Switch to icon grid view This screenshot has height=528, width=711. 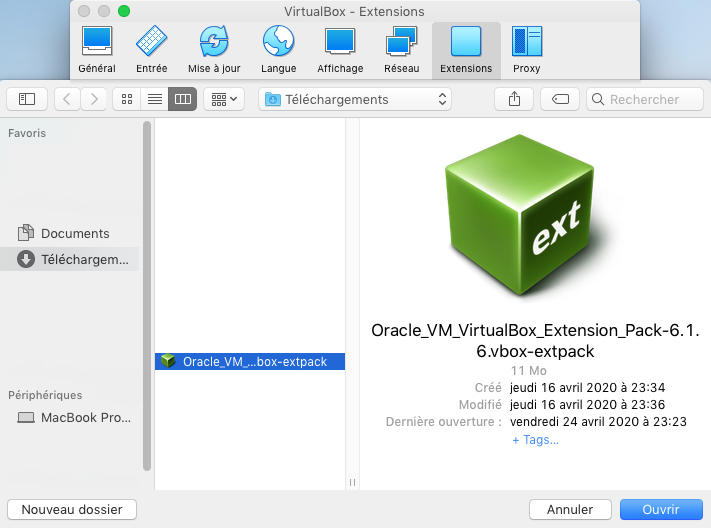click(127, 99)
